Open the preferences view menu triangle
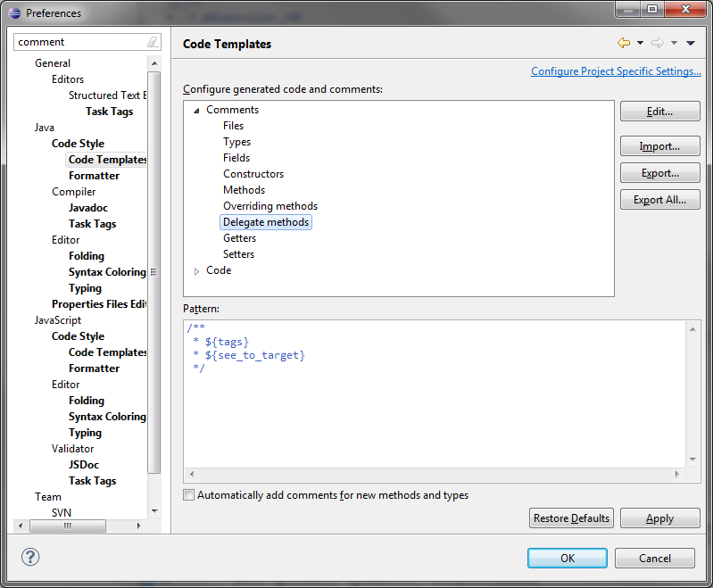Viewport: 713px width, 588px height. 691,43
